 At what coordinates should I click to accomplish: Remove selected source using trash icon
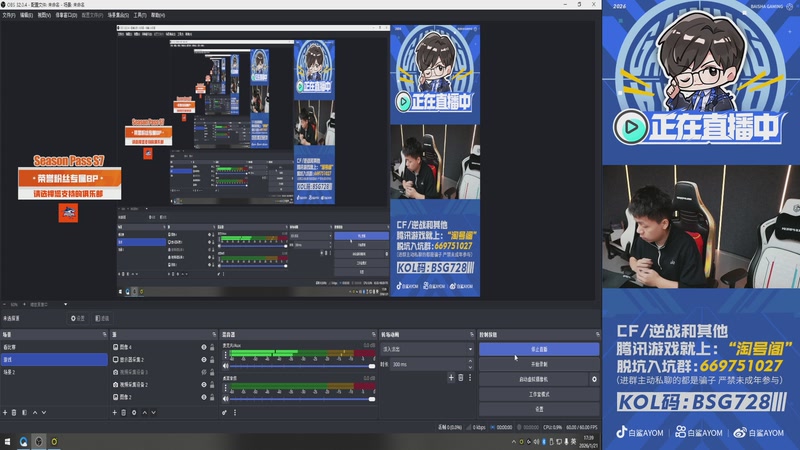coord(123,412)
